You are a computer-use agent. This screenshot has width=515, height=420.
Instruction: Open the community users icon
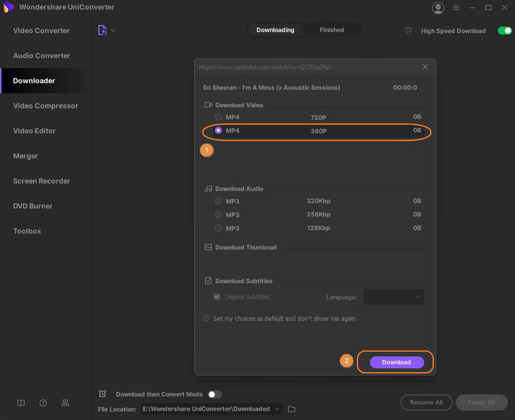point(65,402)
